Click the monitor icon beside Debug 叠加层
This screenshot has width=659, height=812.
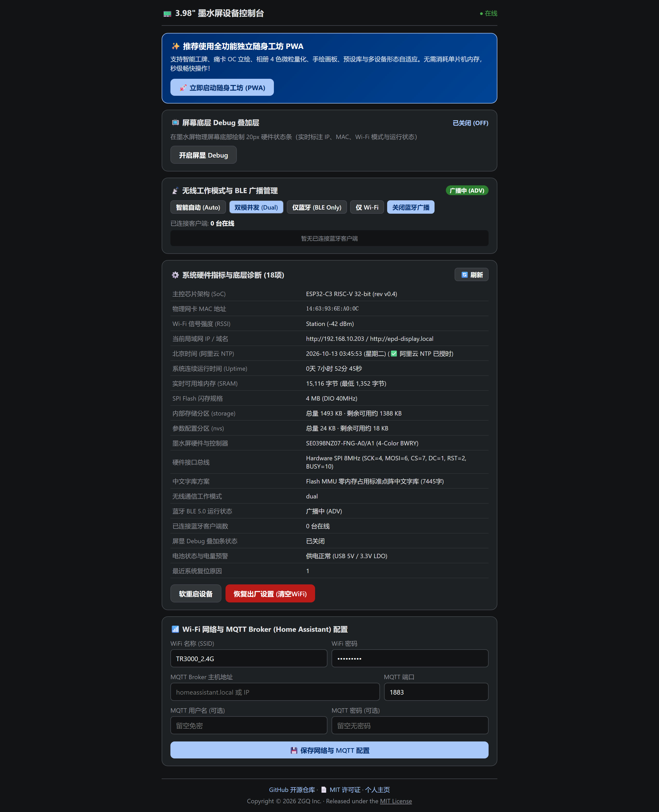175,122
